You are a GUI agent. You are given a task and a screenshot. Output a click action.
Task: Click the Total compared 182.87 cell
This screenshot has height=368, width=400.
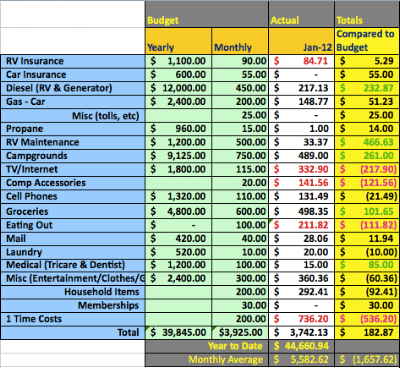click(367, 333)
